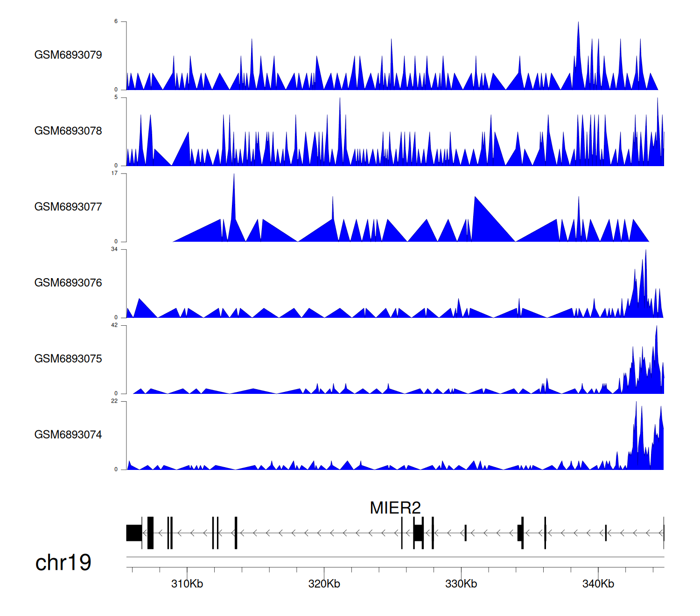The width and height of the screenshot is (700, 616).
Task: Click the y-axis maximum value 34
Action: pyautogui.click(x=114, y=249)
